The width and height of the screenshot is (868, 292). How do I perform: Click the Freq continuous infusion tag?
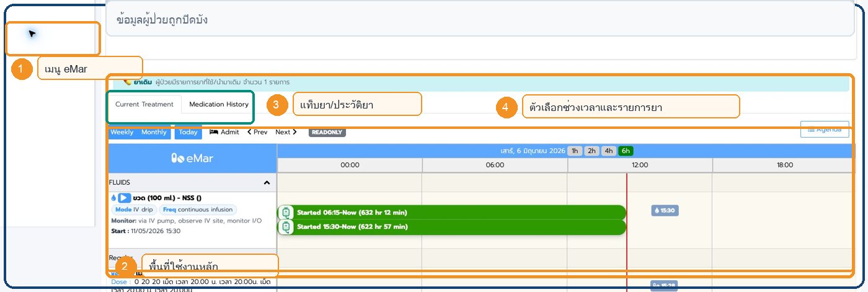click(198, 210)
